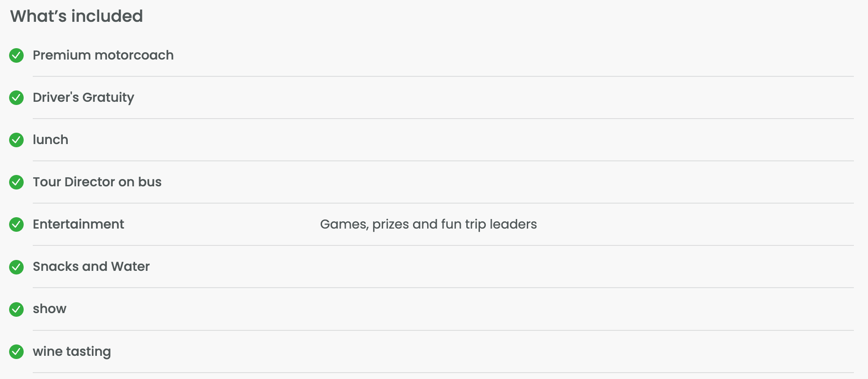This screenshot has width=868, height=379.
Task: Click the divider line below wine tasting
Action: tap(443, 373)
